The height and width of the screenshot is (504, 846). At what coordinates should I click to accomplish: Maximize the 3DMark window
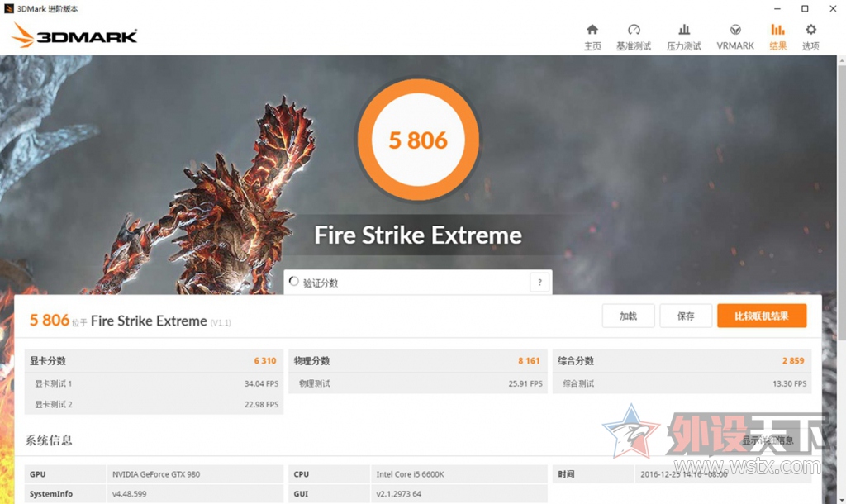(x=805, y=8)
